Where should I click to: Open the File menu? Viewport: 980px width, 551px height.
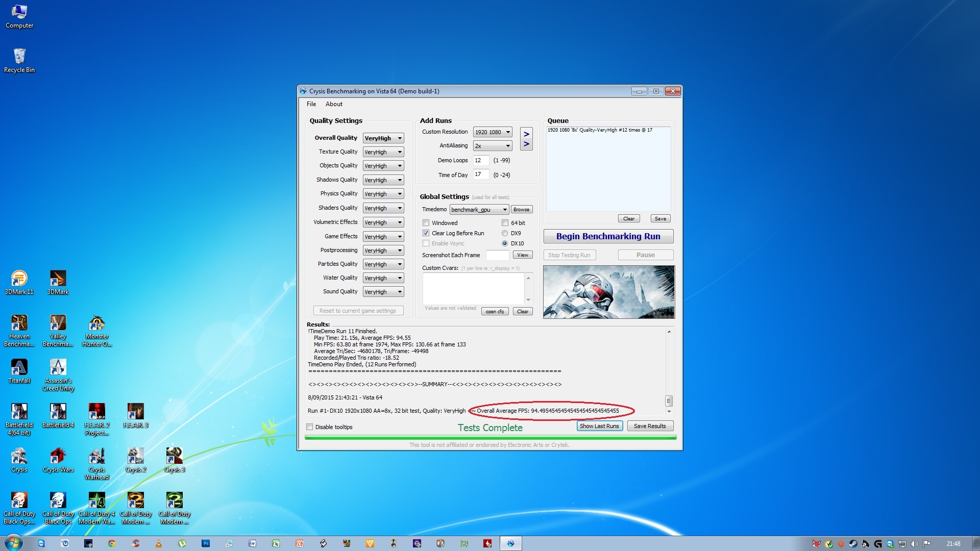[x=311, y=104]
